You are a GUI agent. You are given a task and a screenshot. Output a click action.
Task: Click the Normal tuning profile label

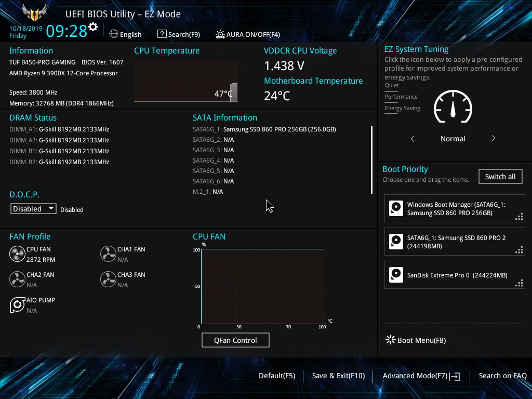click(x=453, y=138)
